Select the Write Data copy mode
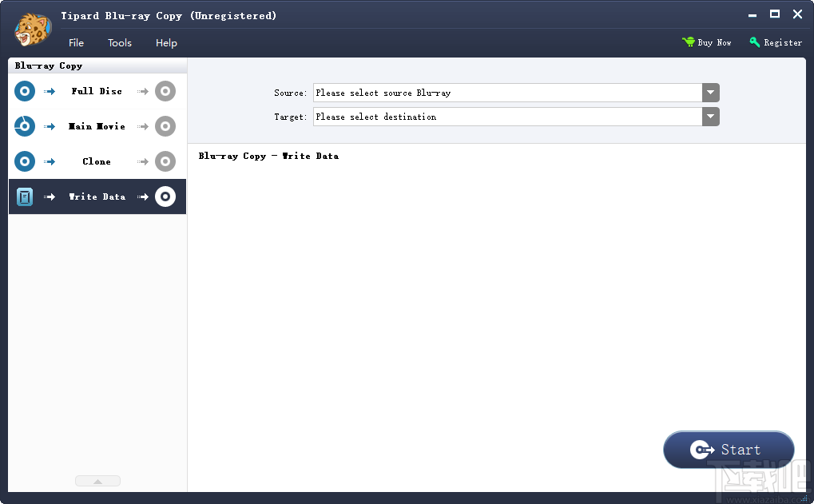The height and width of the screenshot is (504, 814). pyautogui.click(x=97, y=196)
